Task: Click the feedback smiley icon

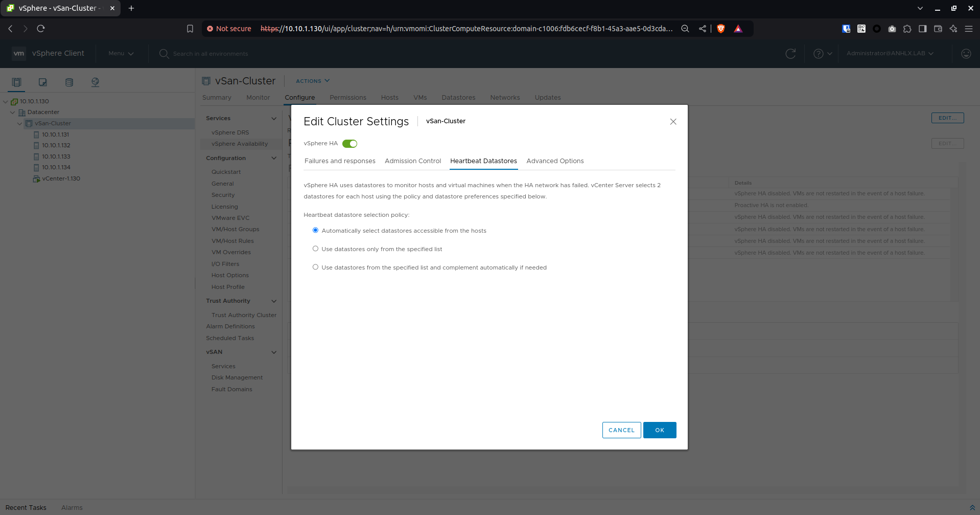Action: point(966,54)
